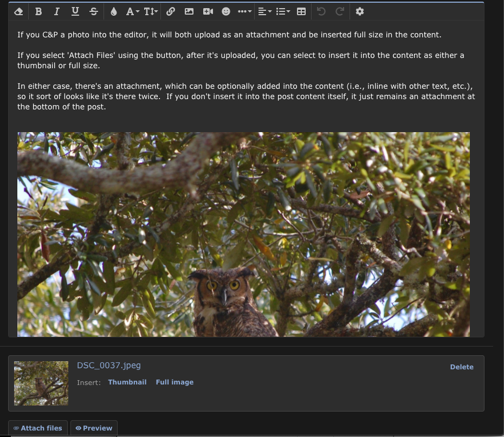The width and height of the screenshot is (504, 437).
Task: Open the More options ellipsis dropdown
Action: coord(244,11)
